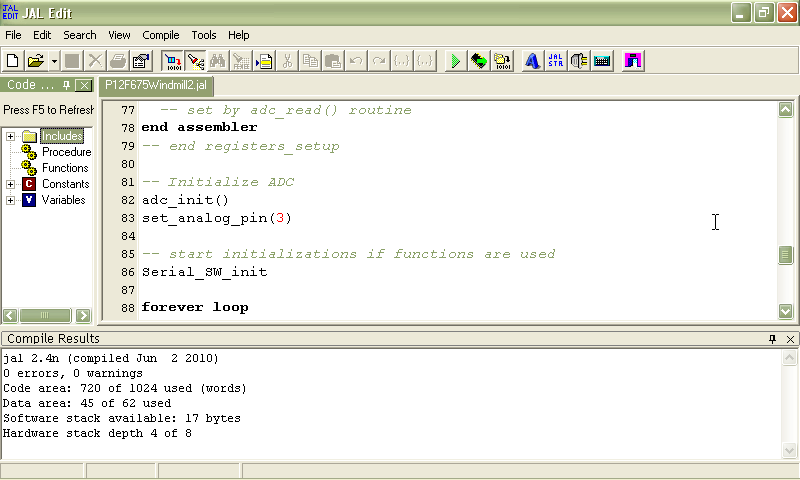Viewport: 800px width, 480px height.
Task: Click the keyboard-shaped toolbar icon
Action: (x=603, y=61)
